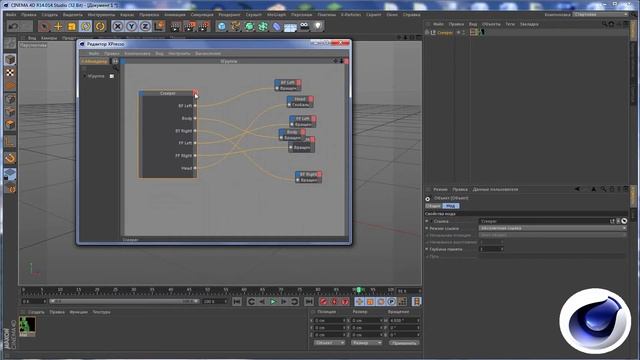This screenshot has height=360, width=640.
Task: Open the Файл main menu
Action: (x=11, y=15)
